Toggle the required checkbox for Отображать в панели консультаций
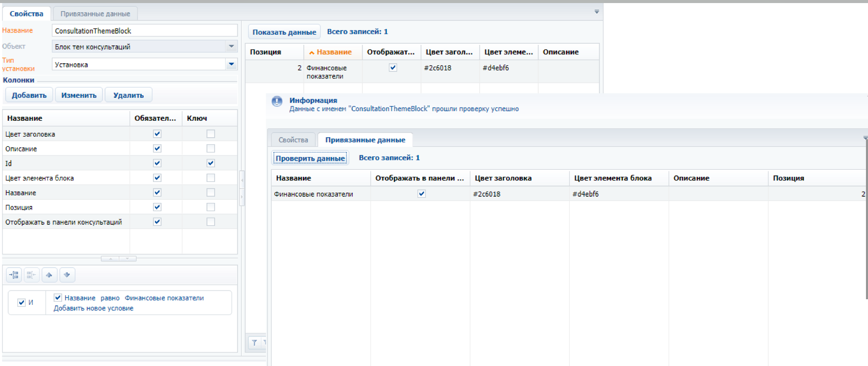 (157, 222)
